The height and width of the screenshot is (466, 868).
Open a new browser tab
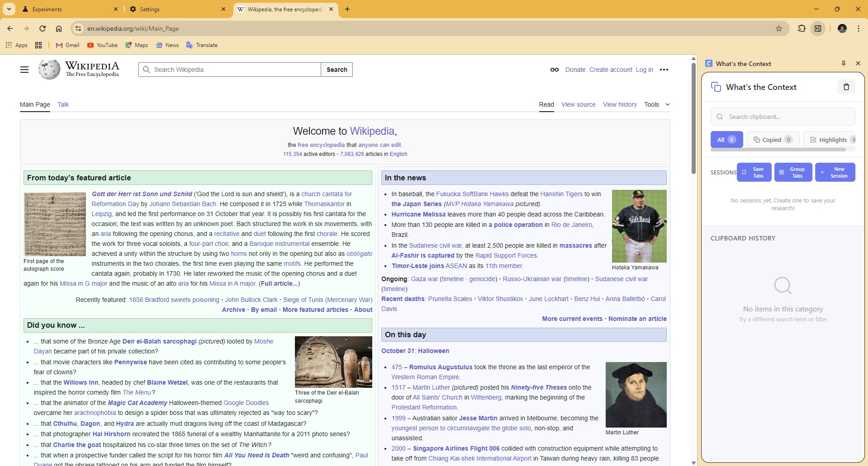pyautogui.click(x=347, y=9)
